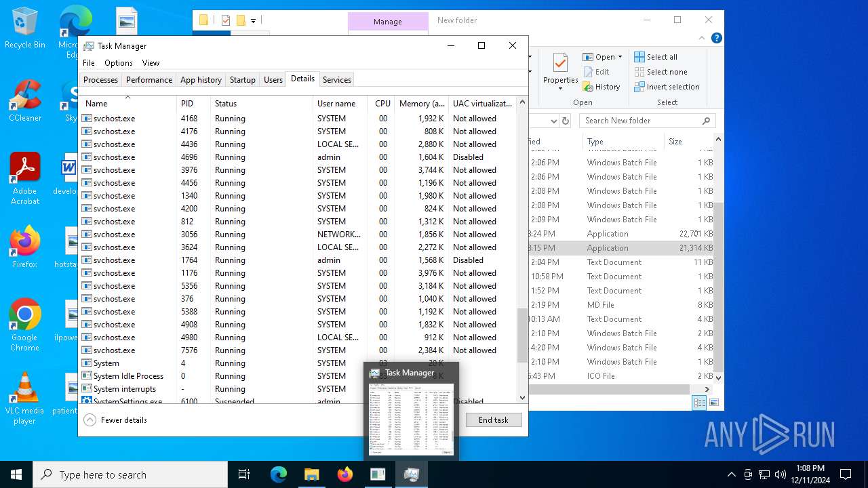Open the Firefox desktop icon
The width and height of the screenshot is (868, 488).
pos(25,247)
